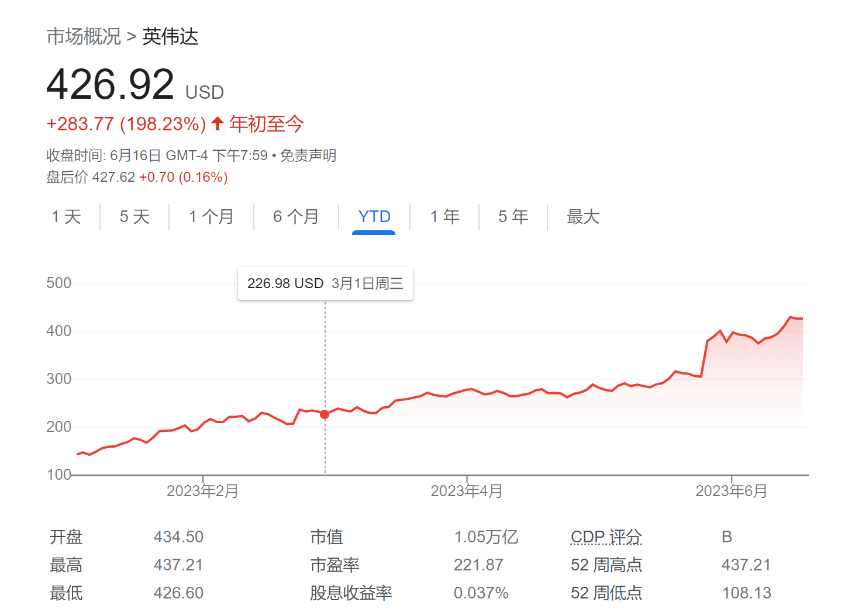Click the 426.92 stock price
Screen dimensions: 855x616
[110, 85]
